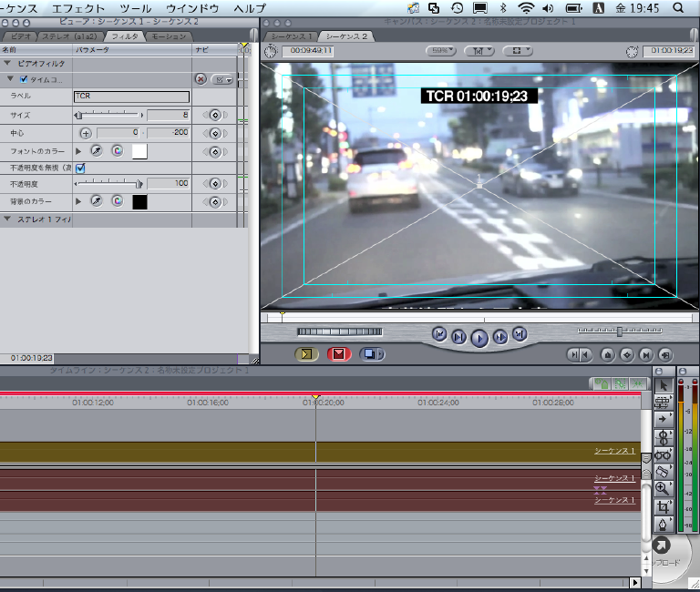The height and width of the screenshot is (592, 700).
Task: Select the Pen tool in tool palette
Action: pos(663,524)
